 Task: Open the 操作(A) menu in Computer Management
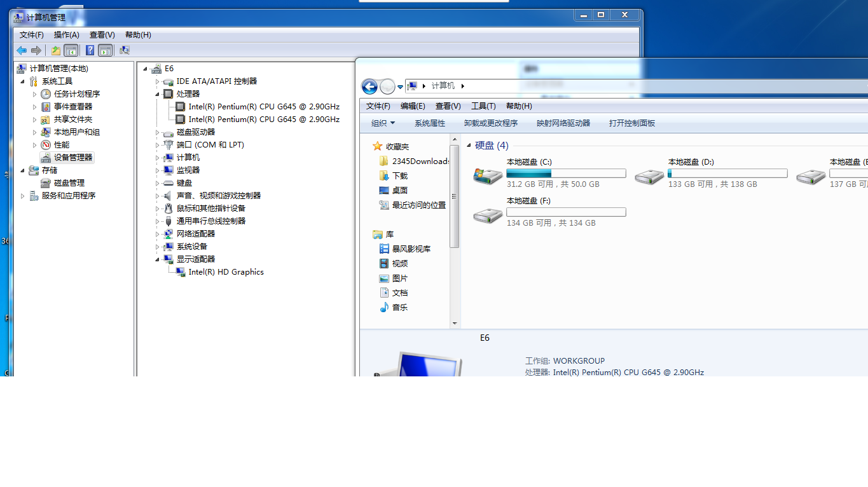coord(66,35)
